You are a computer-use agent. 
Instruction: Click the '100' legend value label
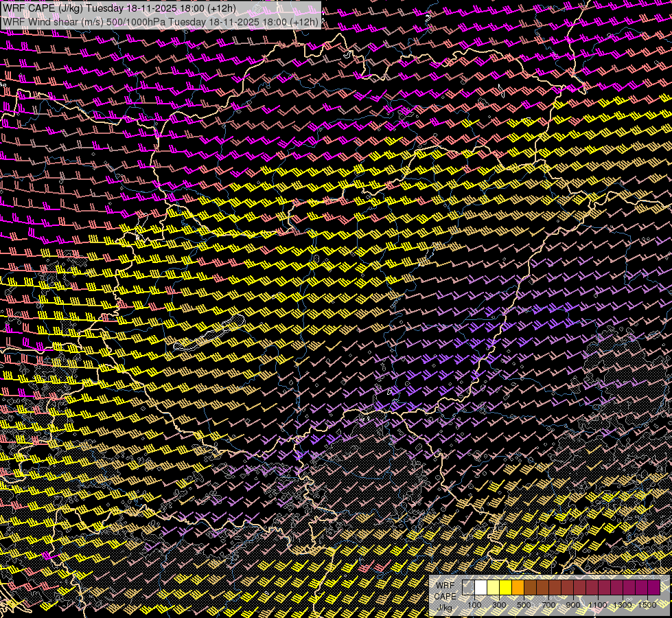click(x=474, y=605)
